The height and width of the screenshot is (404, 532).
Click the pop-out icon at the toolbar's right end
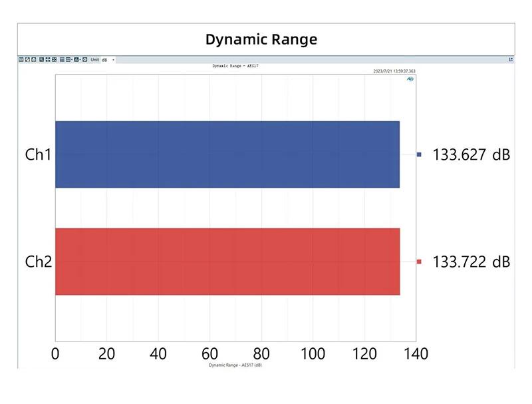point(511,60)
